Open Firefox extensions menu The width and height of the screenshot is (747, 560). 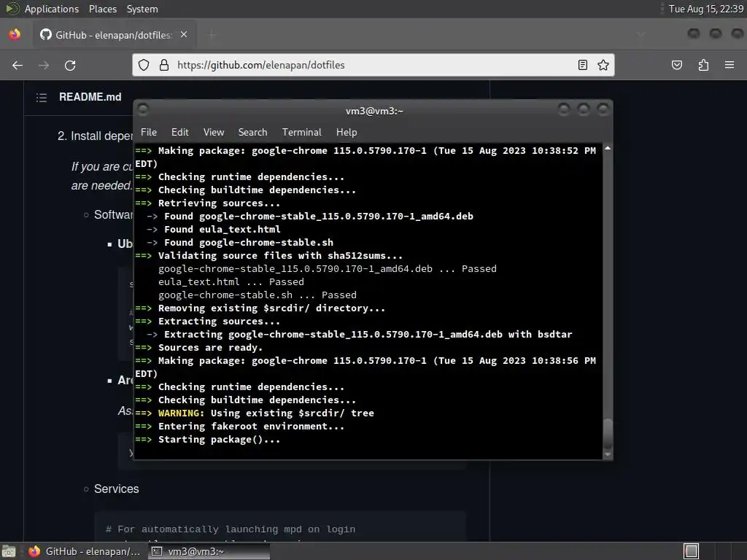(x=703, y=65)
